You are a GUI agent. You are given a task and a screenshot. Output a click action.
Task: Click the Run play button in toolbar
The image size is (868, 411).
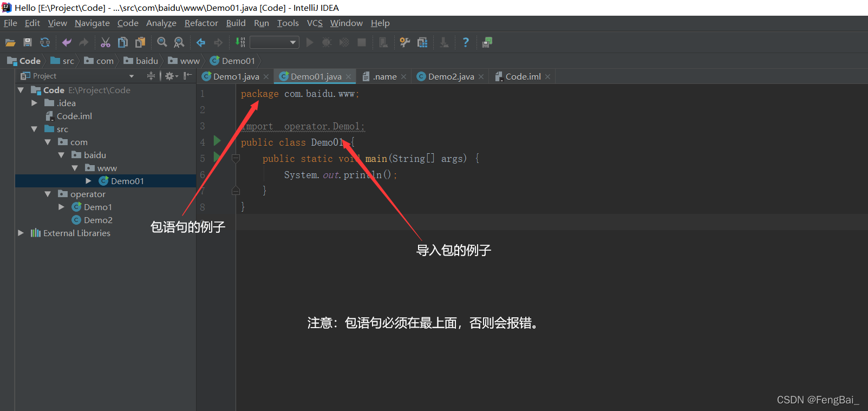310,42
